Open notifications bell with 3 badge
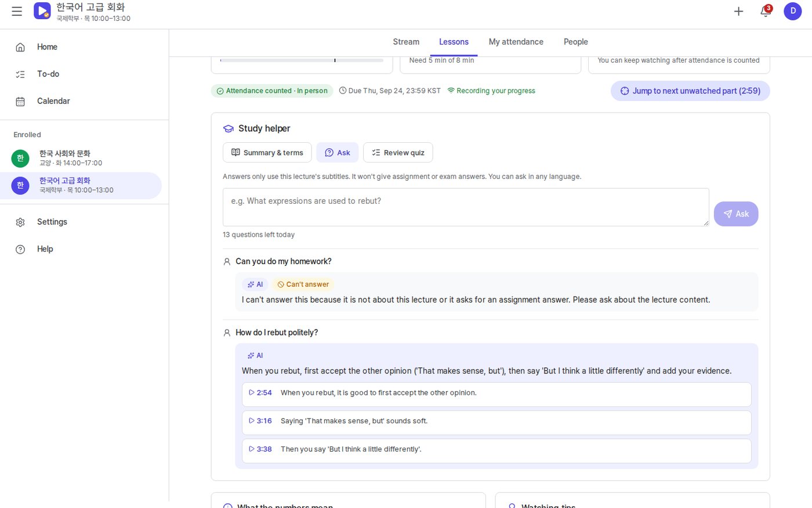This screenshot has width=812, height=508. (766, 11)
